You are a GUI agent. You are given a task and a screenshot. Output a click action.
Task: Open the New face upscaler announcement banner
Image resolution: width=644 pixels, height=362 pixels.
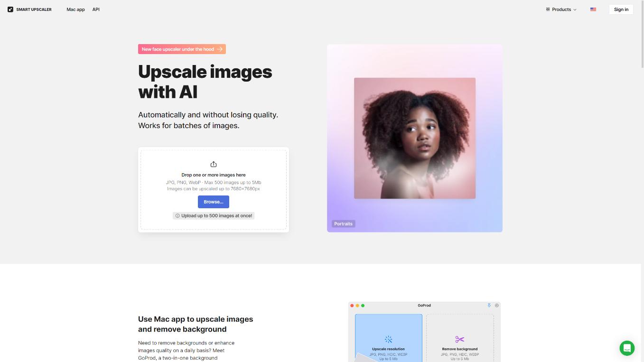coord(182,49)
